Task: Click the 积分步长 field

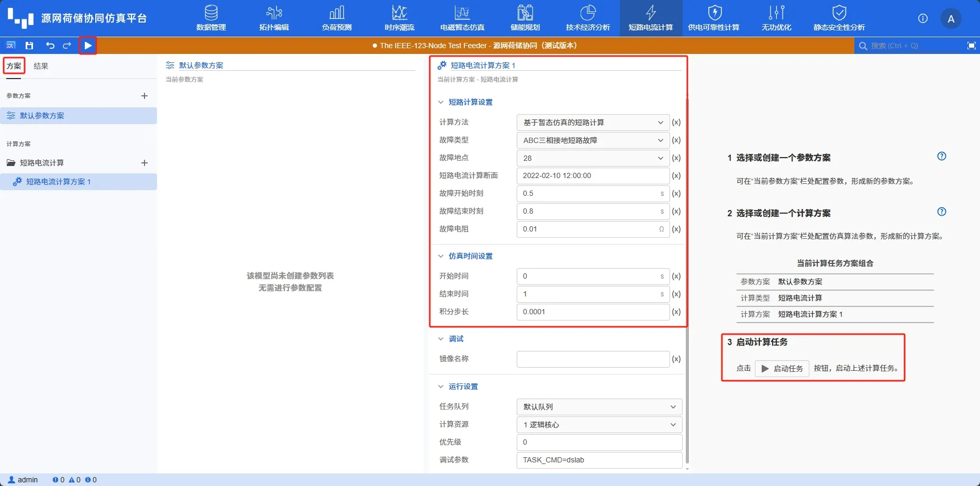Action: [593, 312]
